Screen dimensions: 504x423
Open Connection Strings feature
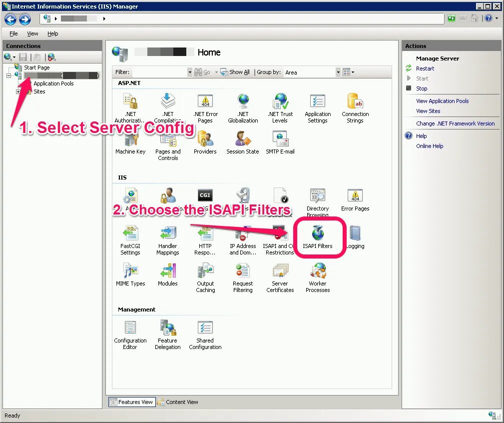[x=355, y=108]
